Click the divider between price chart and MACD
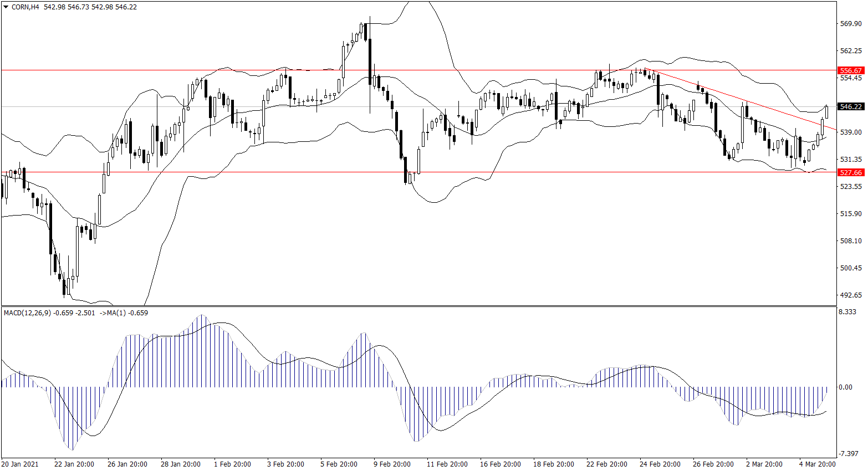Screen dimensions: 868x471 pyautogui.click(x=416, y=306)
